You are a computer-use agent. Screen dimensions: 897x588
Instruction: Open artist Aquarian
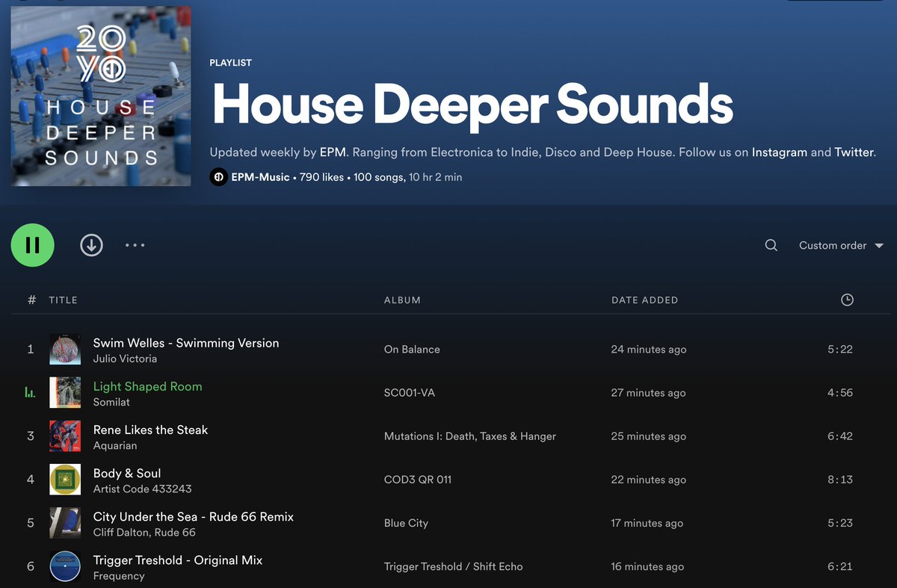tap(115, 445)
